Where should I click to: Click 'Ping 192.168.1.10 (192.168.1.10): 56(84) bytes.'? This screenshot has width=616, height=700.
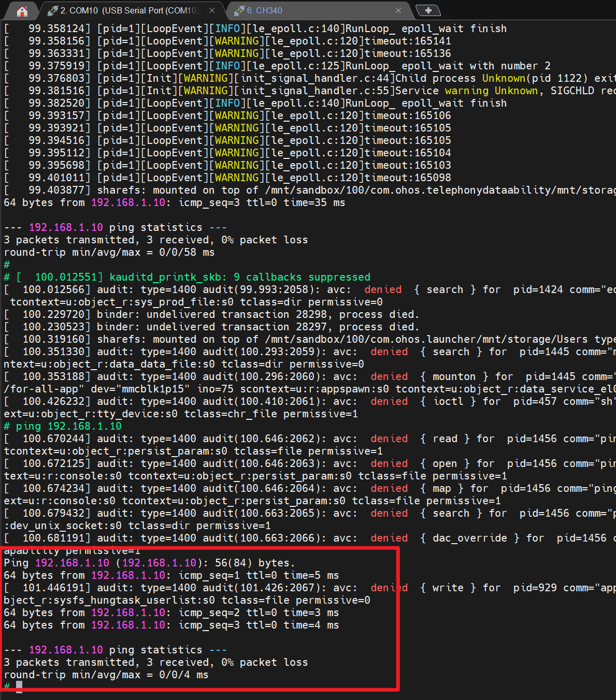[150, 563]
